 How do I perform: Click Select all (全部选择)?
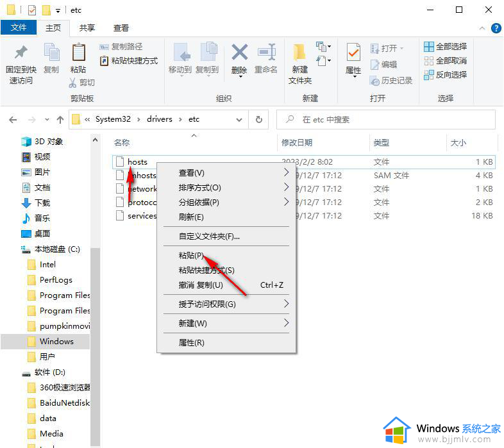(445, 47)
